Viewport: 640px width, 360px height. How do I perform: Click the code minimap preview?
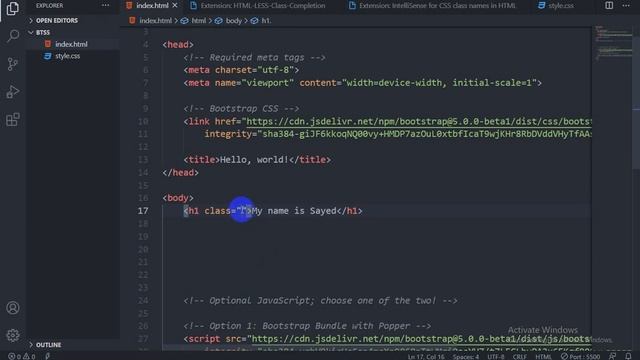[x=613, y=43]
